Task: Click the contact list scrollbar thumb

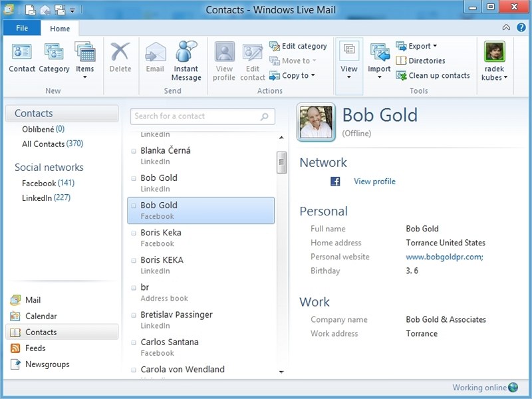Action: (281, 162)
